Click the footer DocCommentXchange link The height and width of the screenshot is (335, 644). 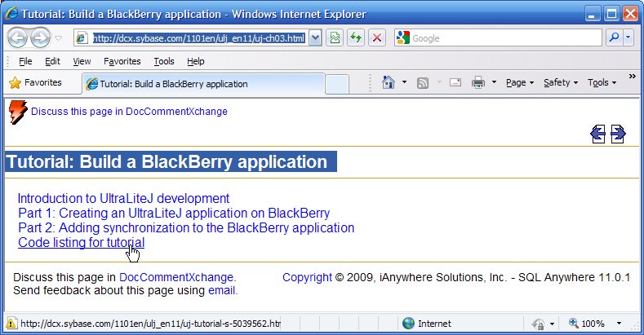click(177, 278)
